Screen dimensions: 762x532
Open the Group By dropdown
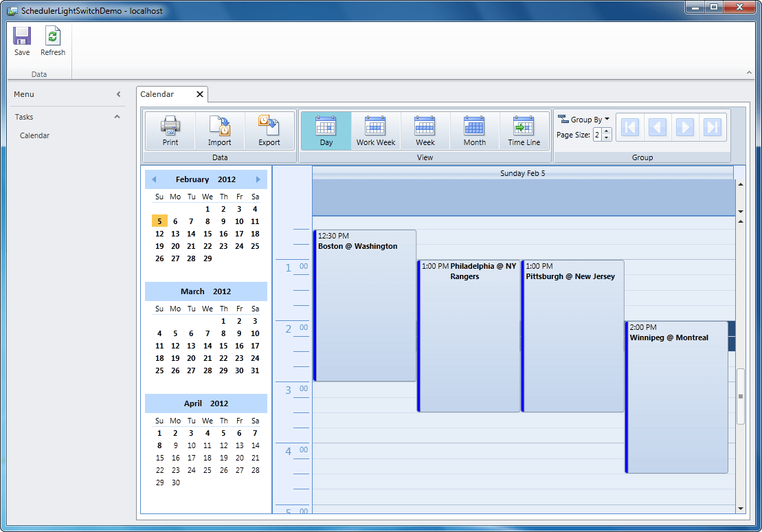coord(584,119)
